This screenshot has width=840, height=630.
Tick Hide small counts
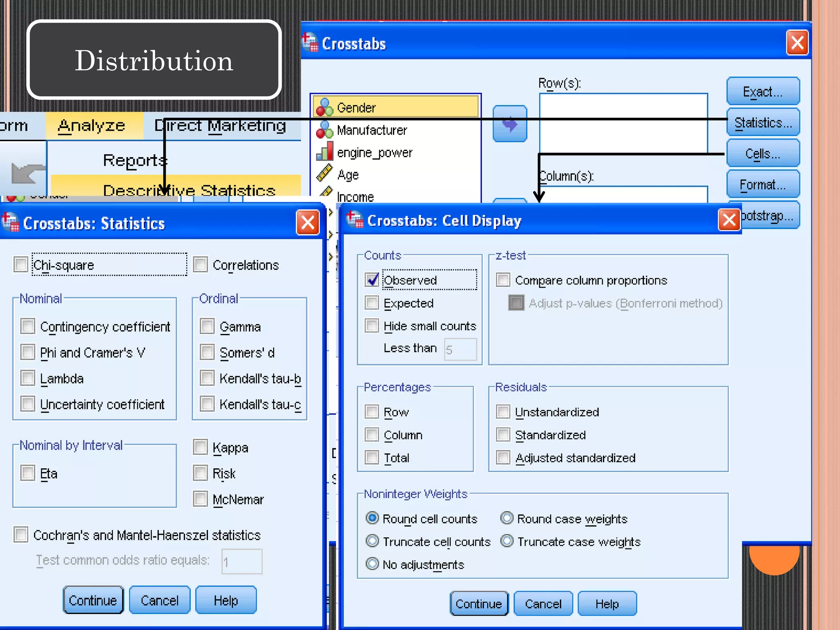pyautogui.click(x=372, y=326)
